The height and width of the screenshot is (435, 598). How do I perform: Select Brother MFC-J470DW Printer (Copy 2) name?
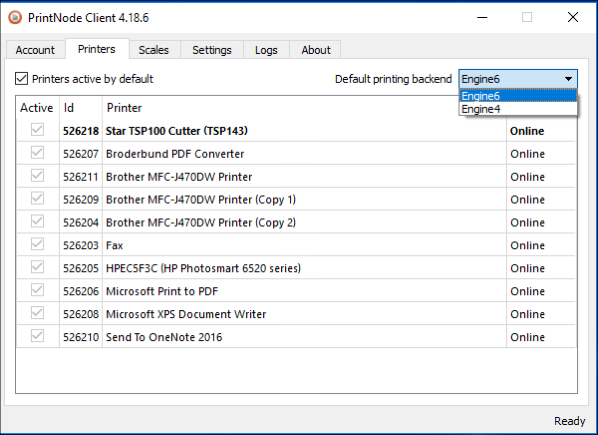coord(201,222)
